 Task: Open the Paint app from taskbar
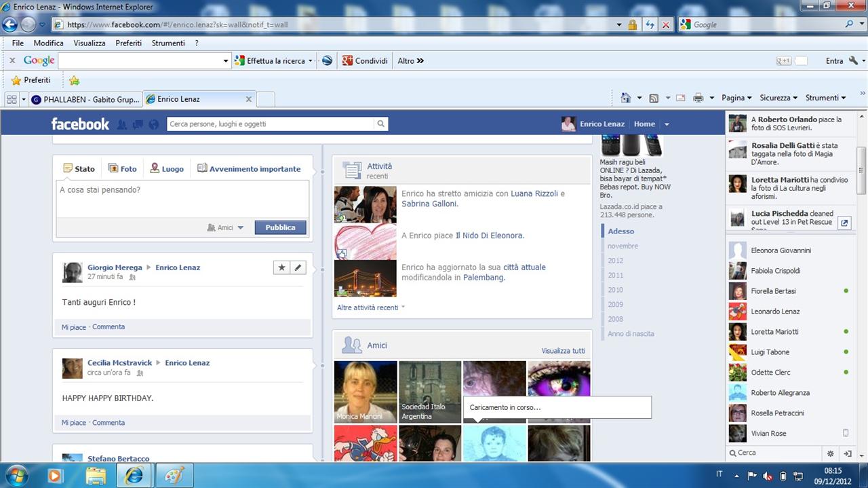click(174, 476)
